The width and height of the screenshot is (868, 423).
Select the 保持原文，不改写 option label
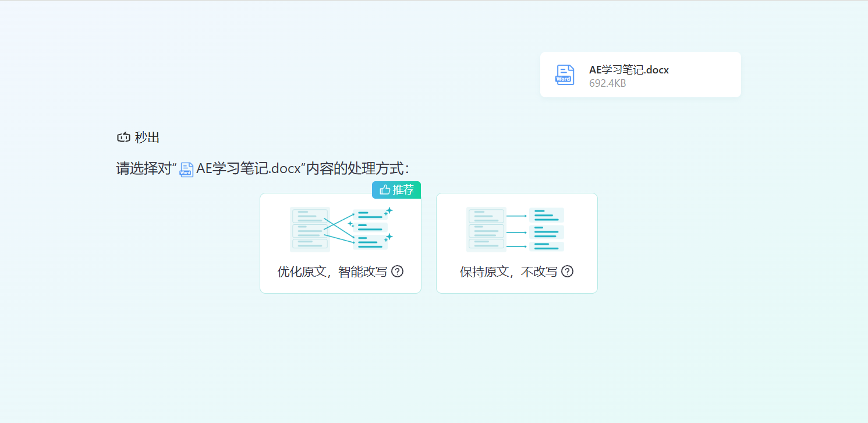(508, 272)
